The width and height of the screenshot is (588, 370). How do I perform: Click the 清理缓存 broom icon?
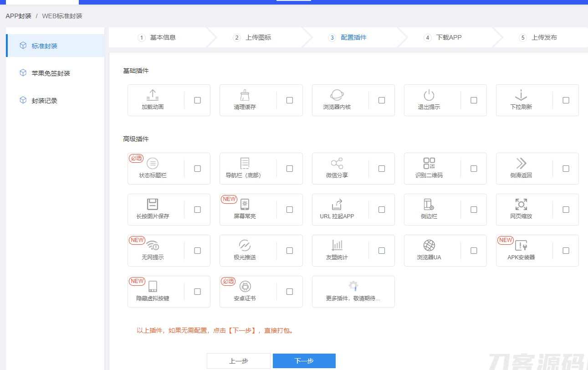point(245,95)
